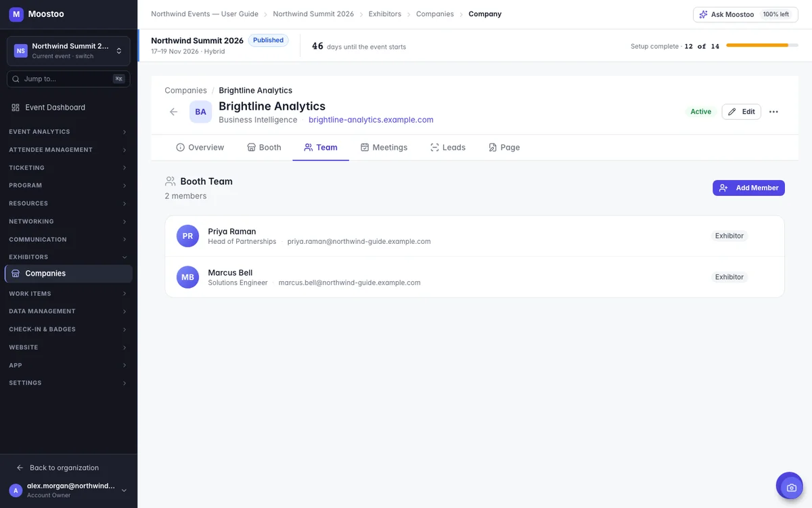Click the Exhibitors breadcrumb in top bar

tap(385, 14)
